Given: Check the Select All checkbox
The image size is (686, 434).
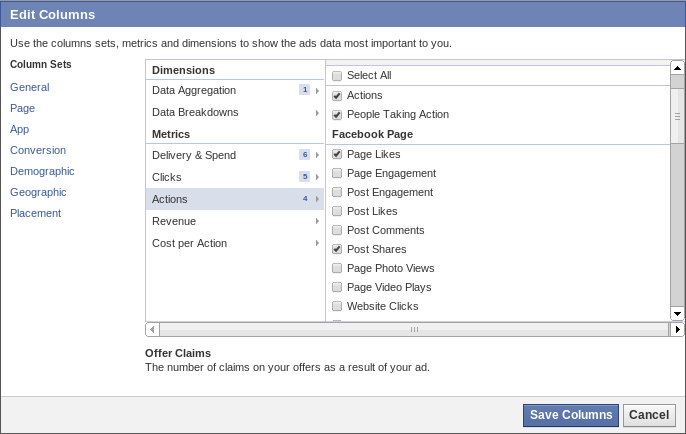Looking at the screenshot, I should point(337,76).
